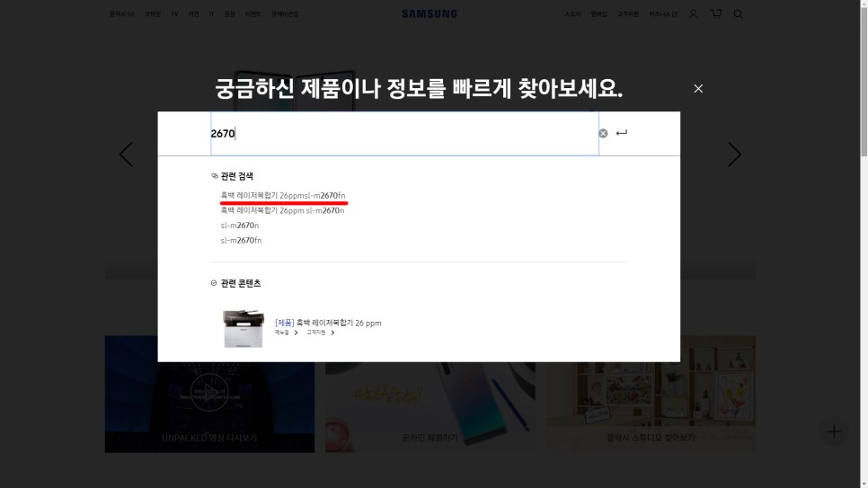Screen dimensions: 868x488
Task: Click the floating plus button
Action: tap(834, 431)
